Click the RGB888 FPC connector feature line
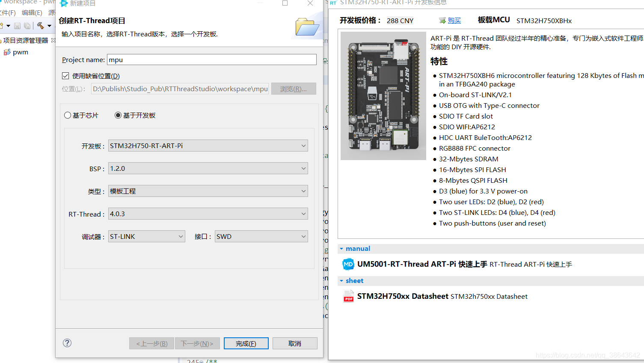 [x=475, y=148]
